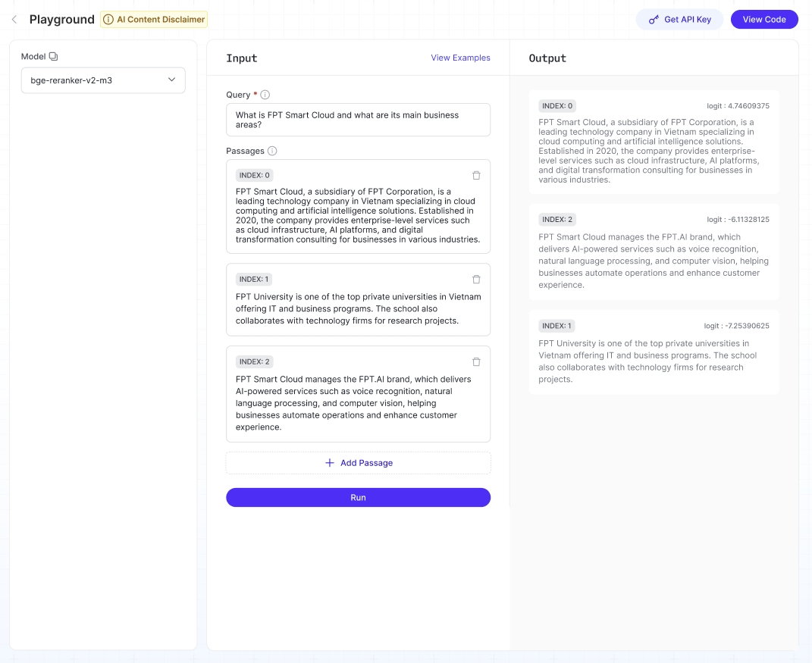Open the bge-reranker-v2-m3 model dropdown

point(103,80)
